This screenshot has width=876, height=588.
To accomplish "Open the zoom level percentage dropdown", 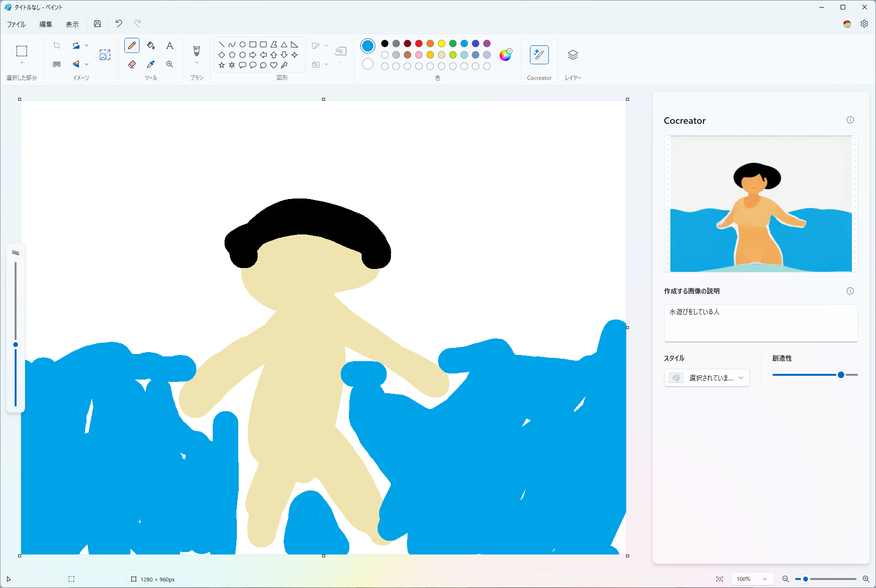I will [753, 579].
